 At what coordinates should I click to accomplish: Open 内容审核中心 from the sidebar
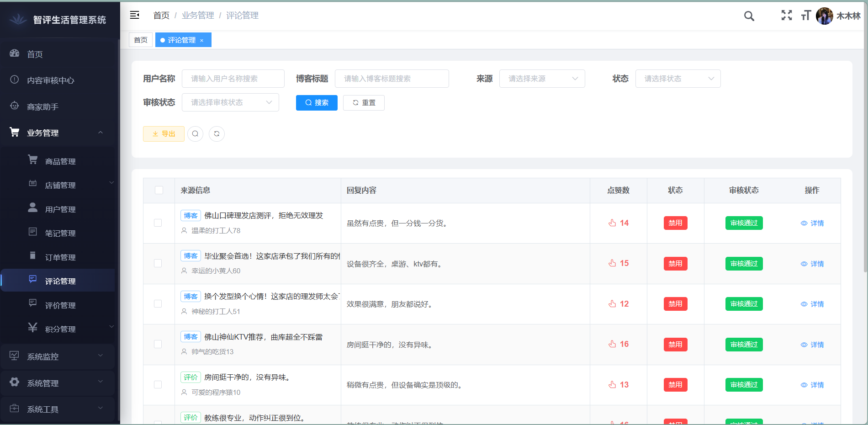click(x=50, y=80)
